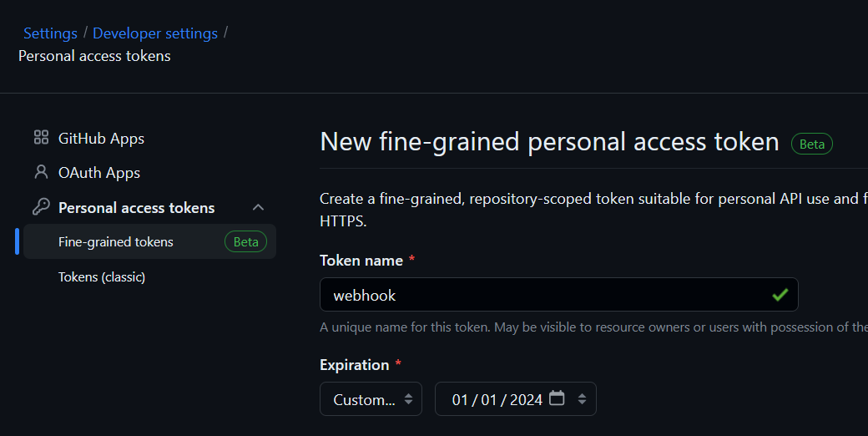868x436 pixels.
Task: Click the Settings breadcrumb link
Action: [x=50, y=33]
